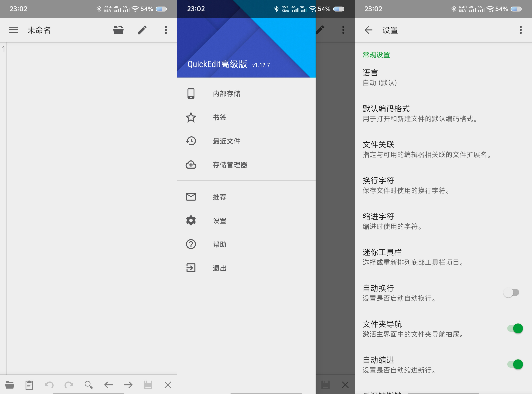Turn off 文件夹导航 folder navigation
Screen dimensions: 532x394
point(515,328)
